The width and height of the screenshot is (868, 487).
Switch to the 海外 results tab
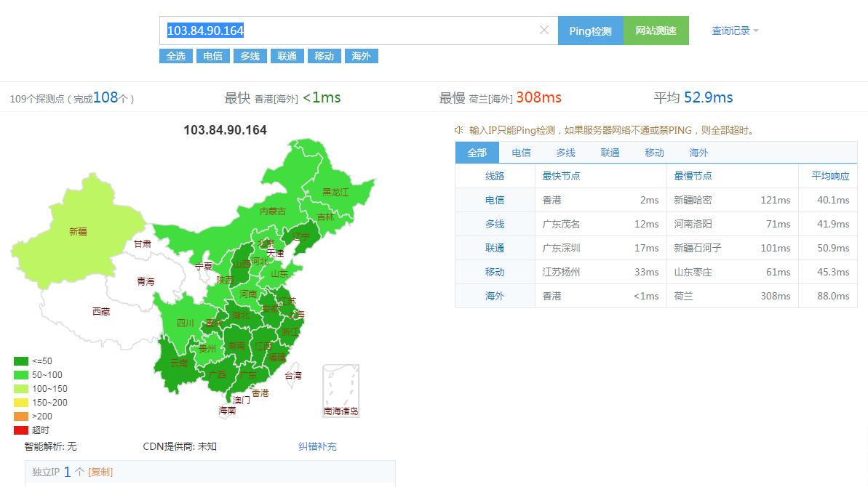pyautogui.click(x=698, y=153)
